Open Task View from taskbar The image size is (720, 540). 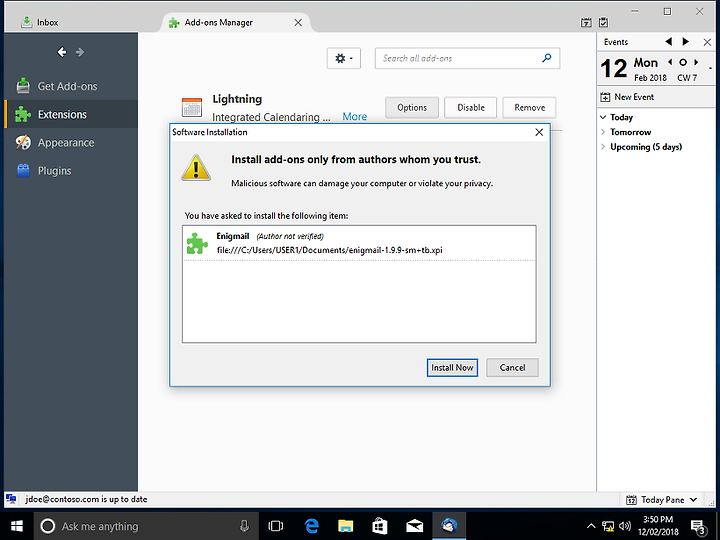(x=276, y=526)
